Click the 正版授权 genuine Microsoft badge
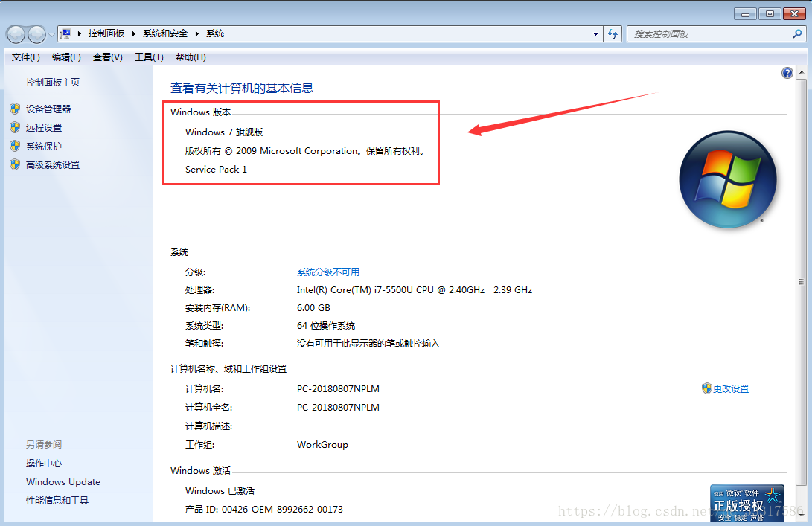 tap(747, 503)
